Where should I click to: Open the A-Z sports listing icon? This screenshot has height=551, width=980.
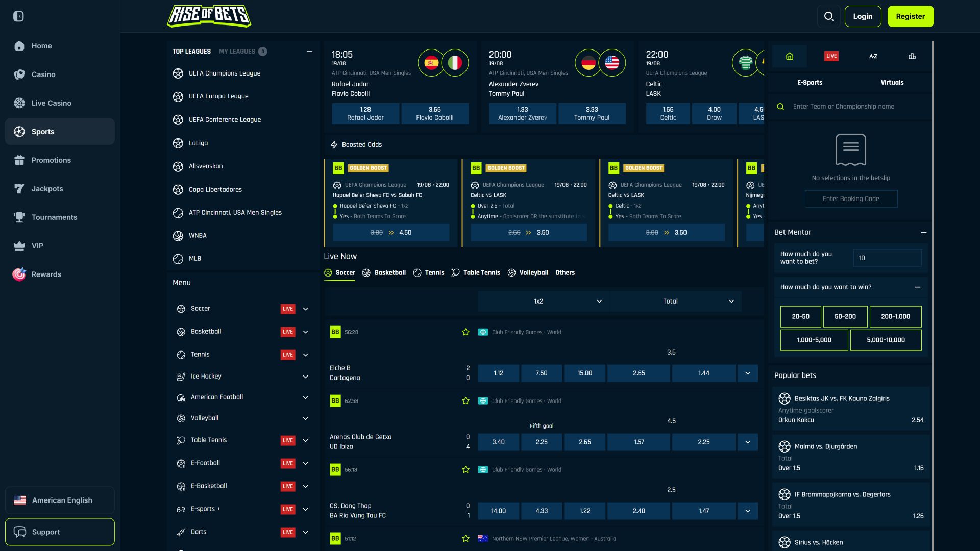tap(873, 56)
